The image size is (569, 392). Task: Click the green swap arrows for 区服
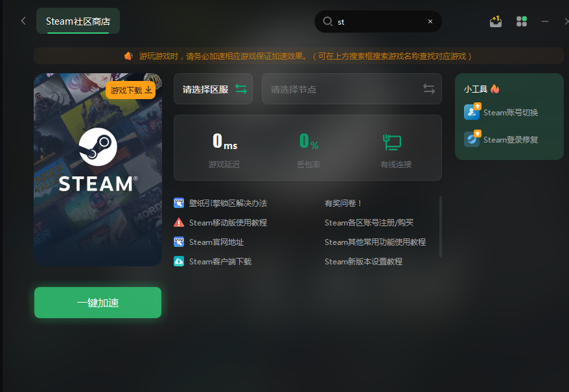(241, 89)
